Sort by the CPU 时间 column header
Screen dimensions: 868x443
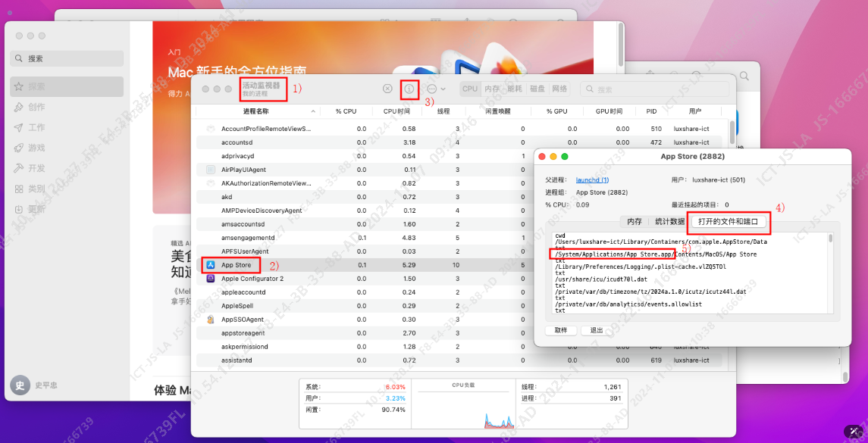click(x=397, y=111)
